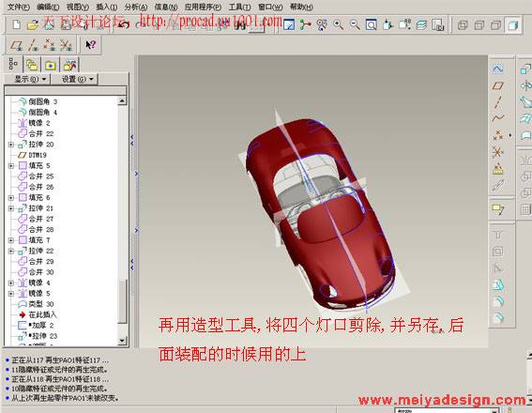Click the model tree scroll down arrow
Screen dimensions: 532x413
pos(122,341)
